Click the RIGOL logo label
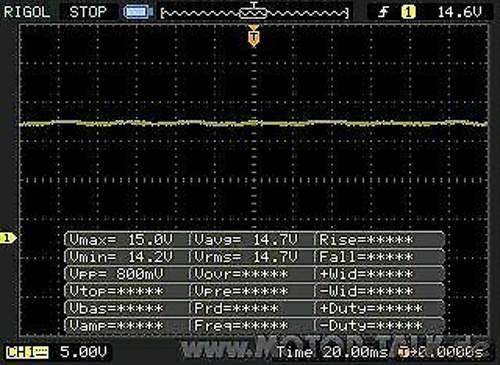Viewport: 500px width, 365px height. tap(27, 12)
